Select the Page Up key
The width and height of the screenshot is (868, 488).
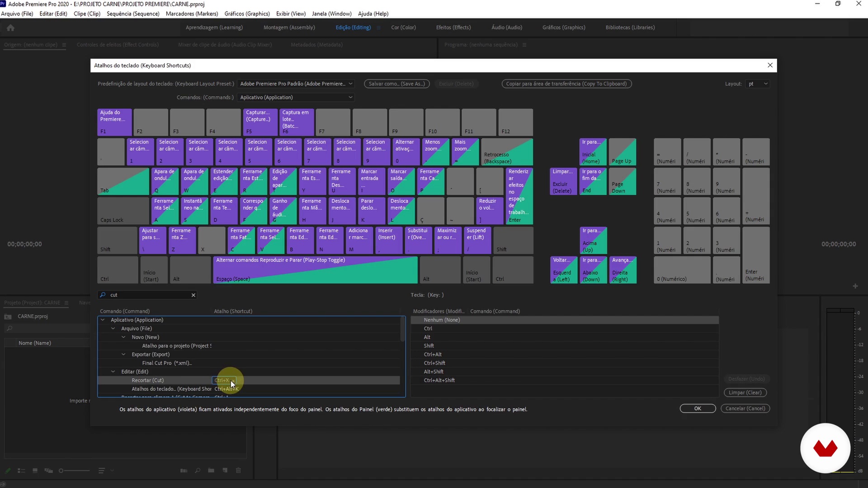point(622,152)
